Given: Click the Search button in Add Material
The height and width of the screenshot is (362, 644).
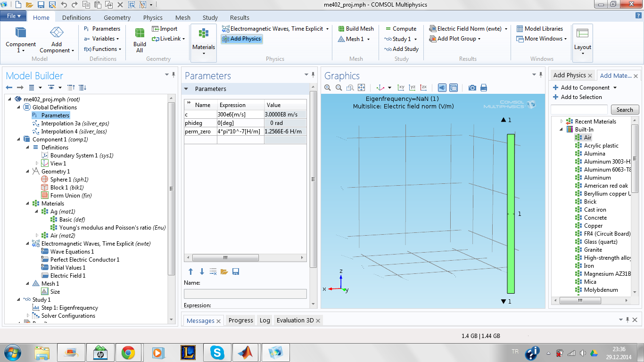Looking at the screenshot, I should pos(625,110).
